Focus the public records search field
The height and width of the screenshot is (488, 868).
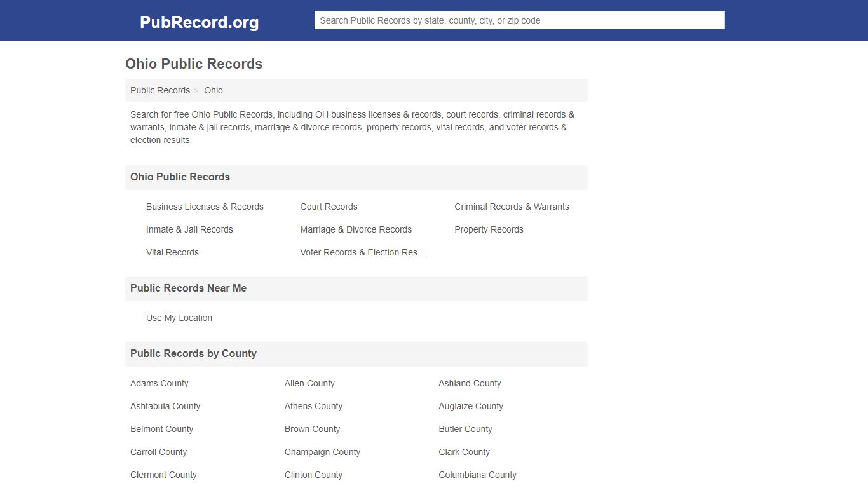click(519, 20)
